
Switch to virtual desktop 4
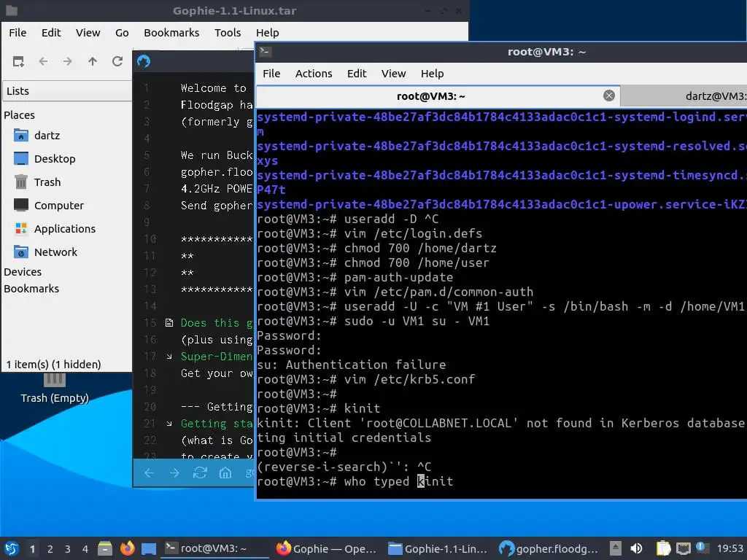[x=85, y=549]
